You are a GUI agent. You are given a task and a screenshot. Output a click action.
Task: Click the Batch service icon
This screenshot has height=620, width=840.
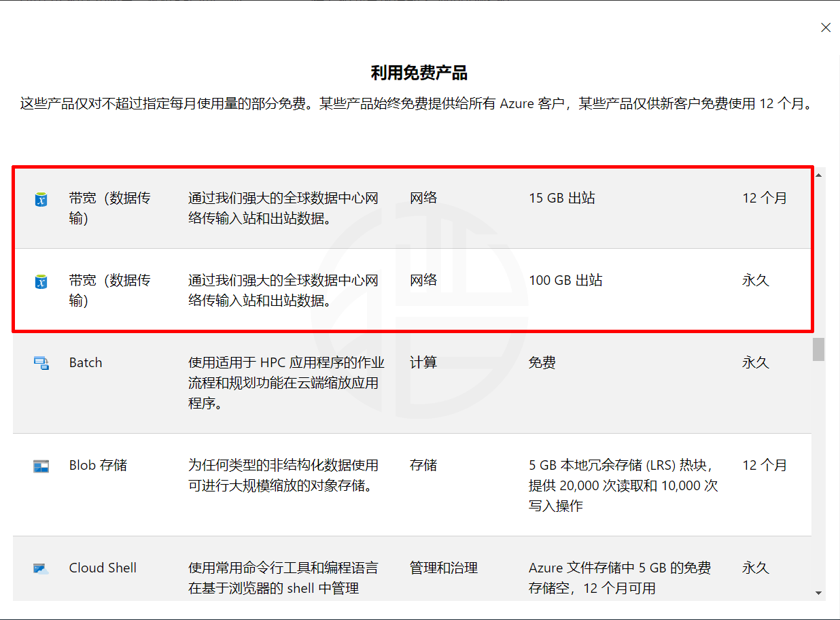[41, 363]
